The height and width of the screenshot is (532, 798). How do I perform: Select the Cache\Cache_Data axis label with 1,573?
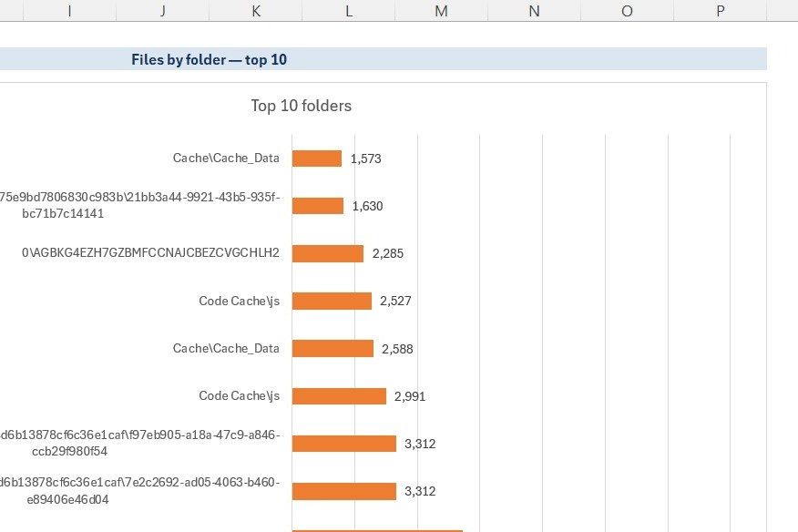(x=226, y=159)
